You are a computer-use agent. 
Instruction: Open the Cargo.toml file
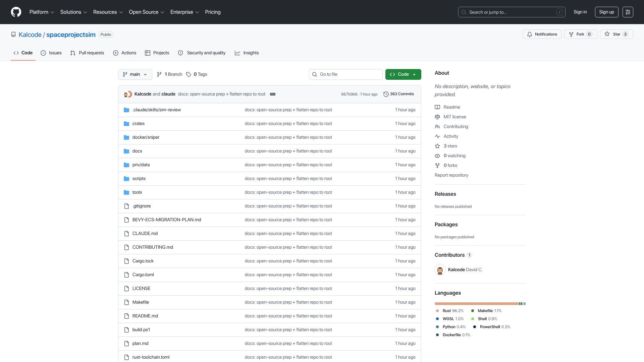coord(143,275)
